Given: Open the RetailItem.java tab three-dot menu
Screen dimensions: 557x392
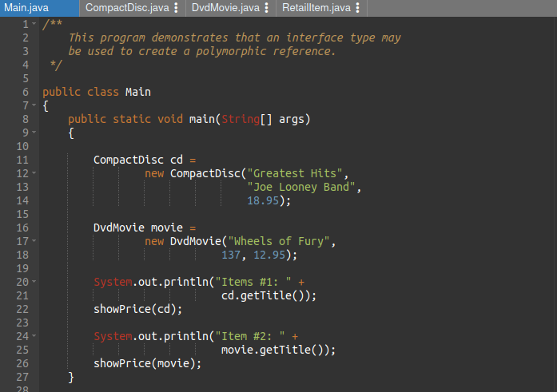Looking at the screenshot, I should [357, 8].
